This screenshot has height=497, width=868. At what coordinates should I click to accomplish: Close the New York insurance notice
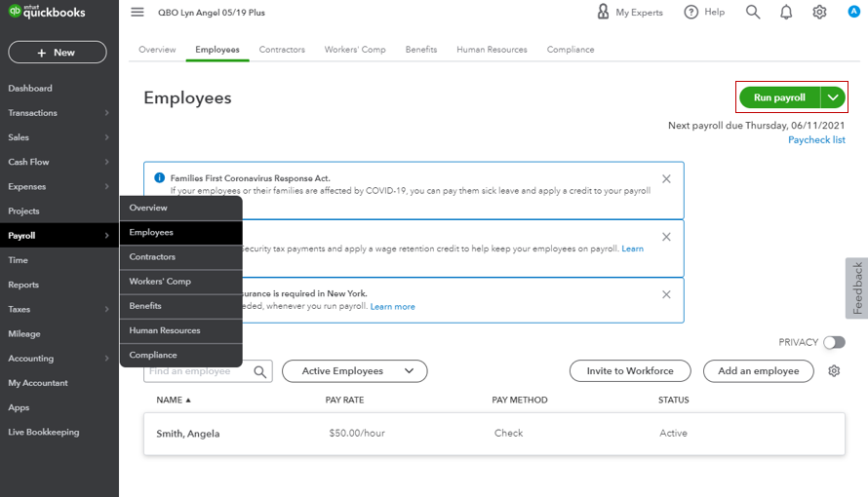pos(666,294)
